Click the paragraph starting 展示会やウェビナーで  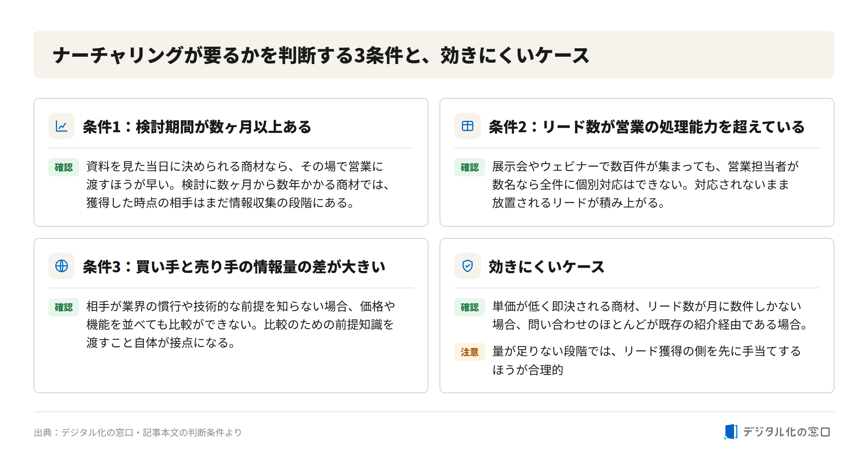(x=645, y=185)
